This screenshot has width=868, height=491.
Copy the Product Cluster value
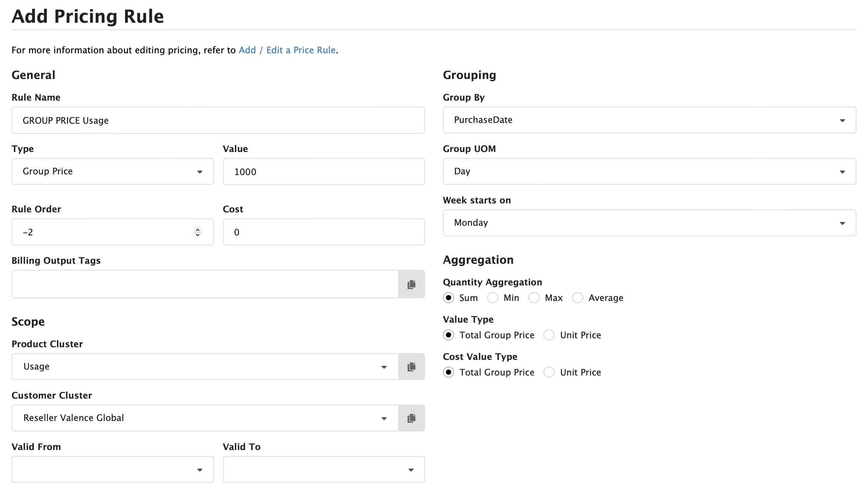[411, 367]
